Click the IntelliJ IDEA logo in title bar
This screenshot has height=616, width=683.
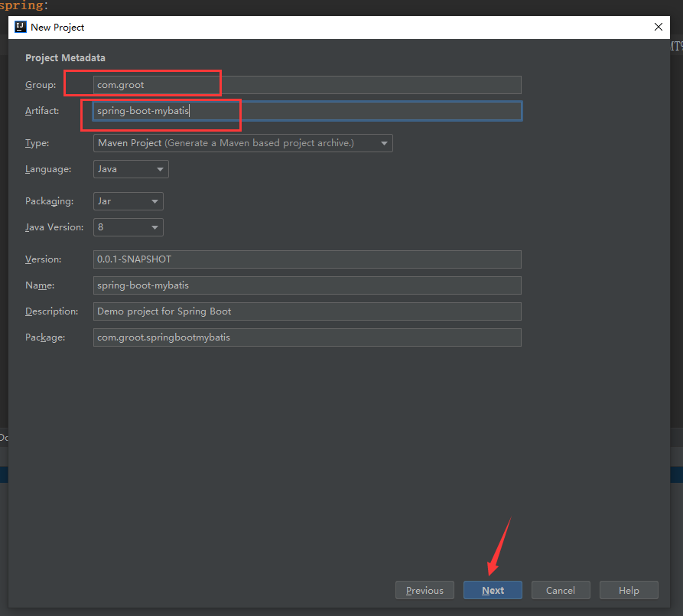[x=21, y=27]
